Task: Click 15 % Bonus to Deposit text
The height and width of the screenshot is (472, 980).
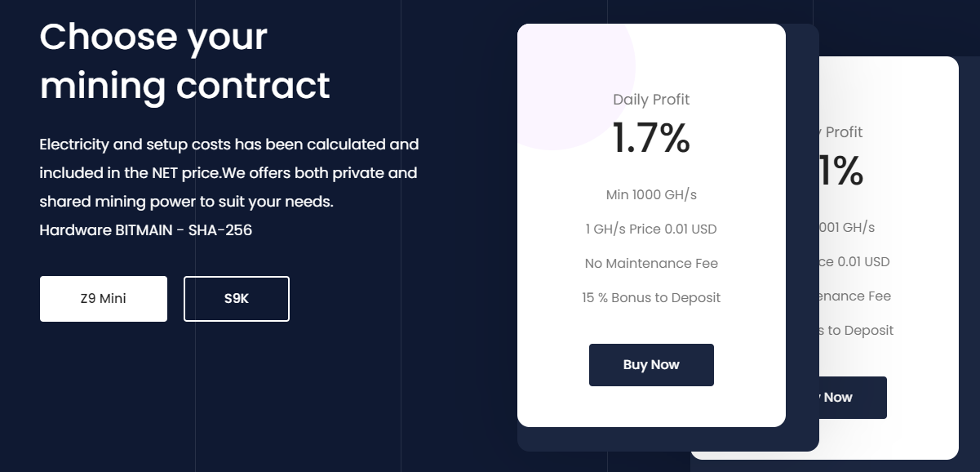Action: pyautogui.click(x=651, y=298)
